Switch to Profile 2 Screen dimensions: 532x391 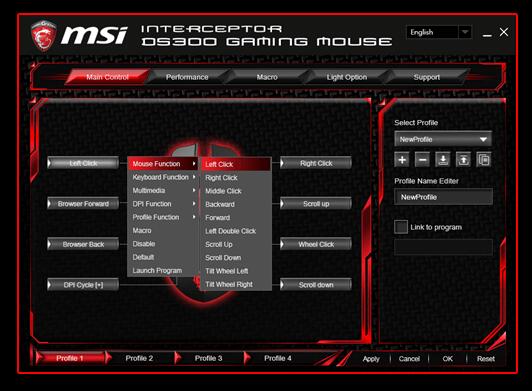pyautogui.click(x=139, y=358)
